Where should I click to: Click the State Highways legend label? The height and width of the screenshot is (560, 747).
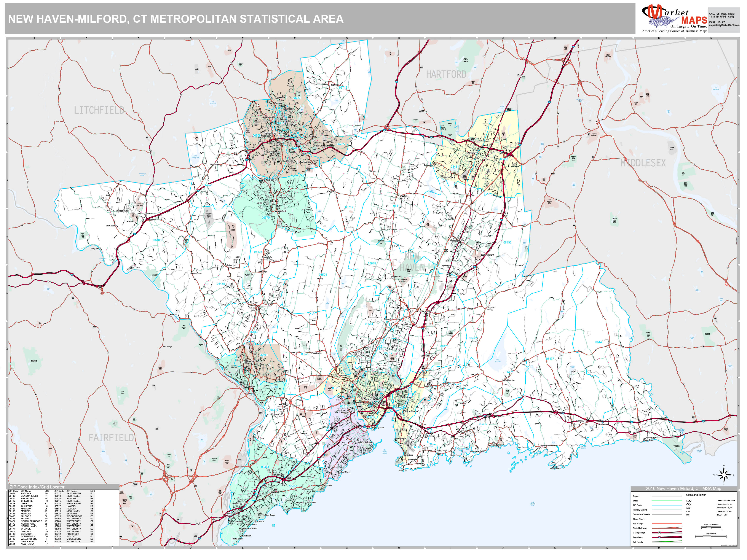pyautogui.click(x=640, y=528)
